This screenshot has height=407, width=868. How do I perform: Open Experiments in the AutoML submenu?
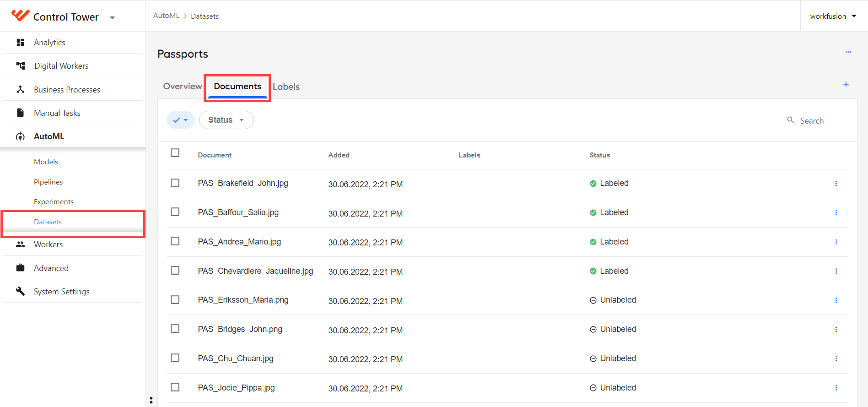tap(54, 202)
